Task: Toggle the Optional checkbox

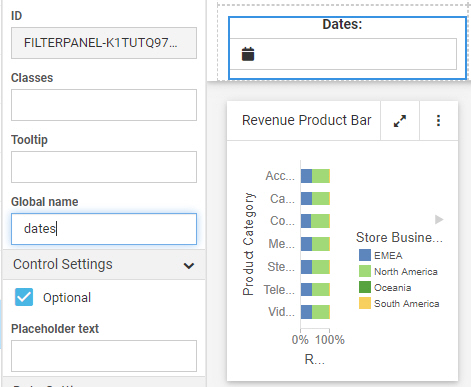Action: tap(24, 297)
